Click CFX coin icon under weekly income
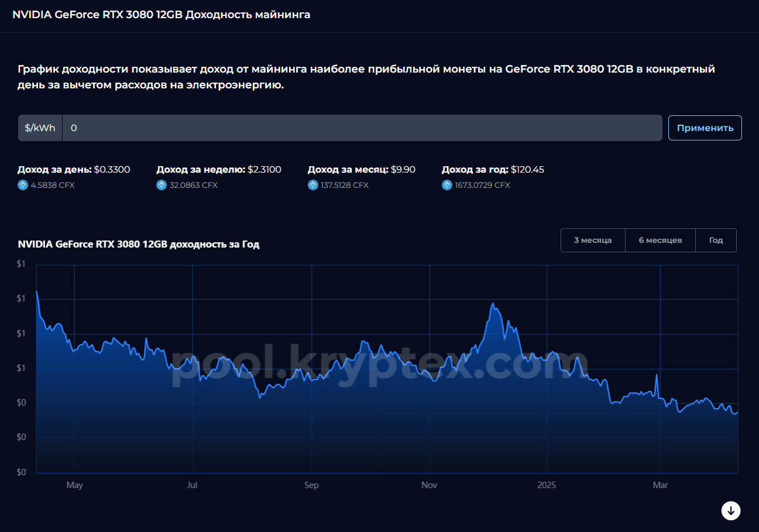 (x=162, y=185)
